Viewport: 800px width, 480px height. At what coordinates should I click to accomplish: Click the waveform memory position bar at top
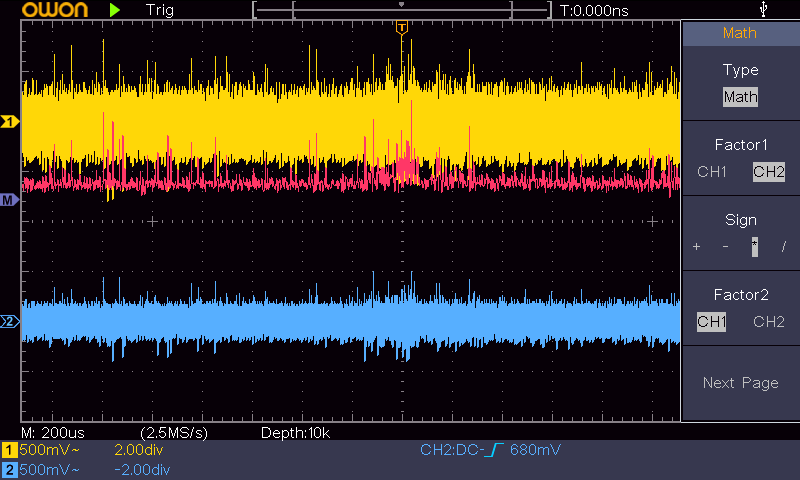point(402,10)
